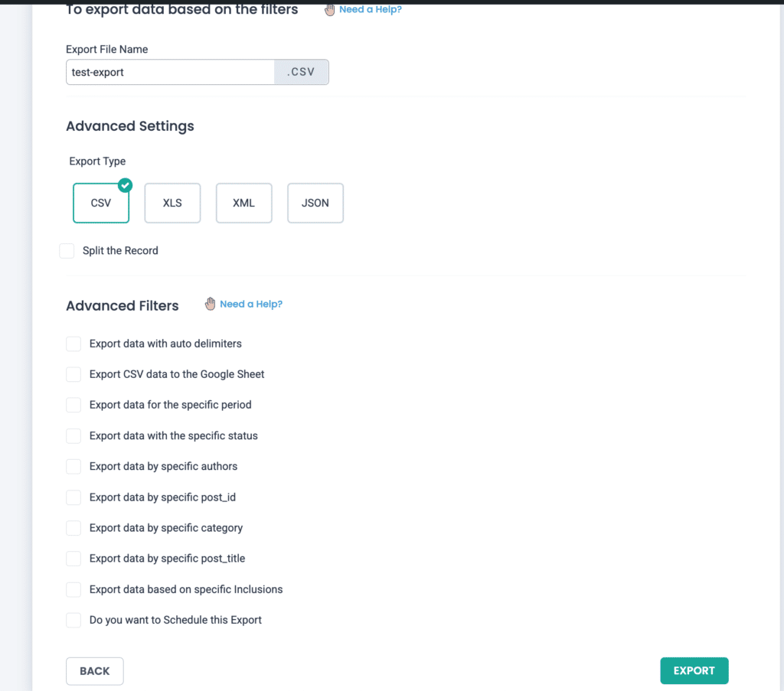This screenshot has width=784, height=691.
Task: Tick Do you want to Schedule this Export
Action: 73,620
